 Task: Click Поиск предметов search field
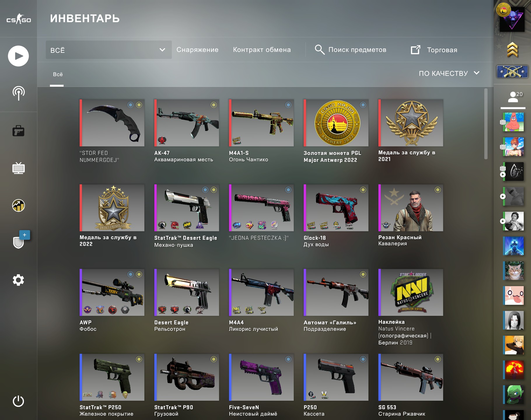tap(350, 50)
